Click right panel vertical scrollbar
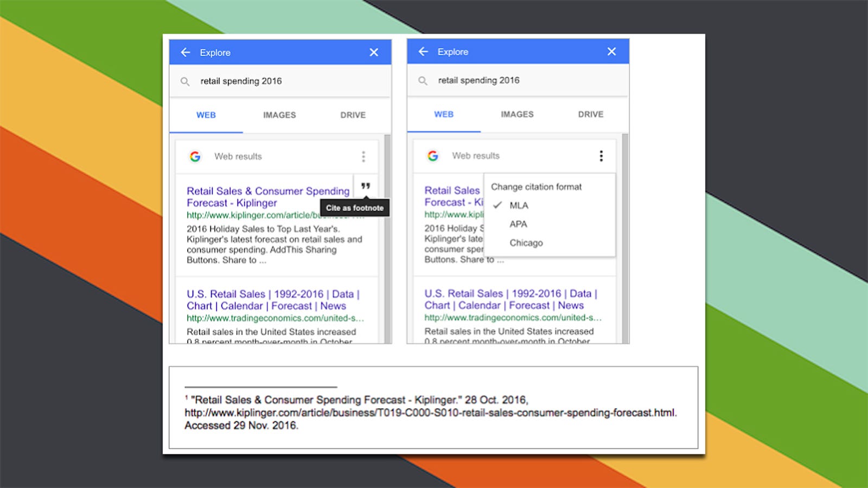868x488 pixels. [x=625, y=239]
